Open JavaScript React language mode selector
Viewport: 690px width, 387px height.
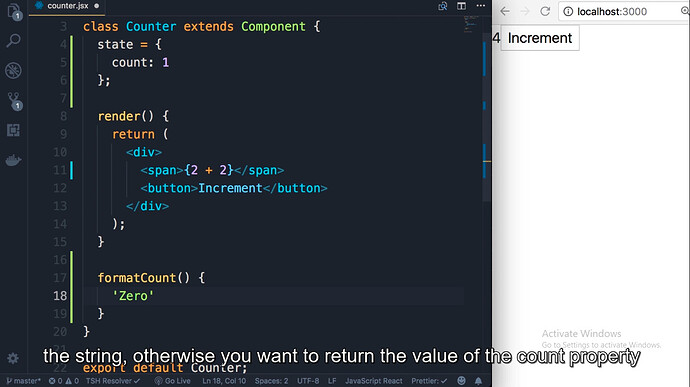coord(374,381)
